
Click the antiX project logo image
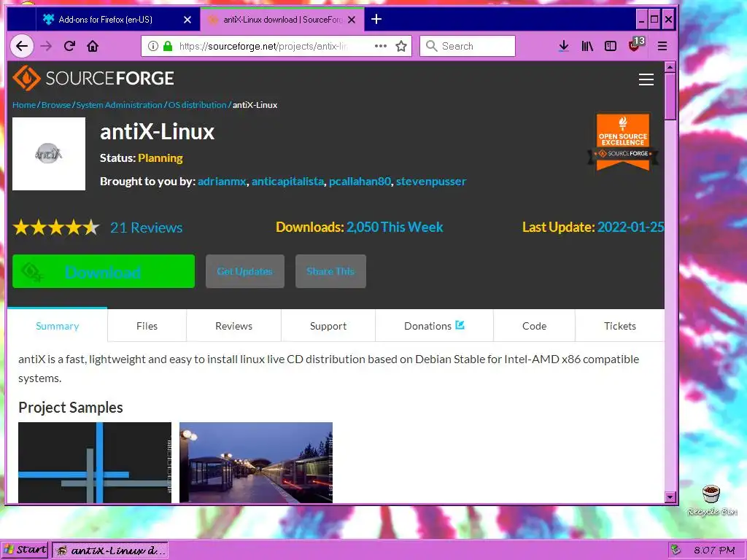49,154
